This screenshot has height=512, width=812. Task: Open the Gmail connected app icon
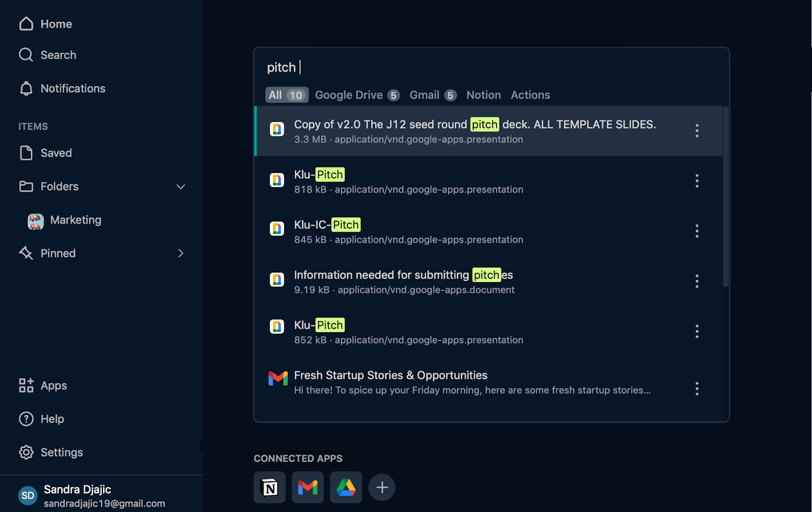pyautogui.click(x=308, y=488)
